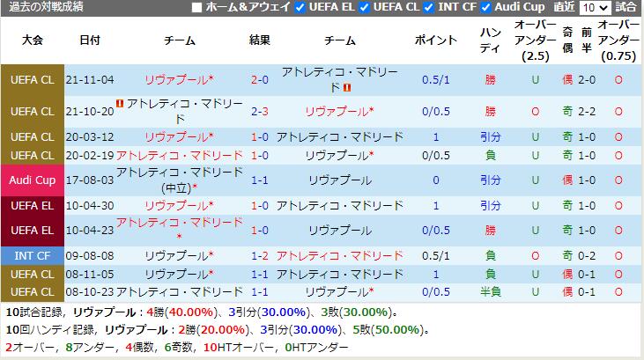
Task: Open red アトレティコ・マドリード in 09-08-08 row
Action: [x=340, y=256]
